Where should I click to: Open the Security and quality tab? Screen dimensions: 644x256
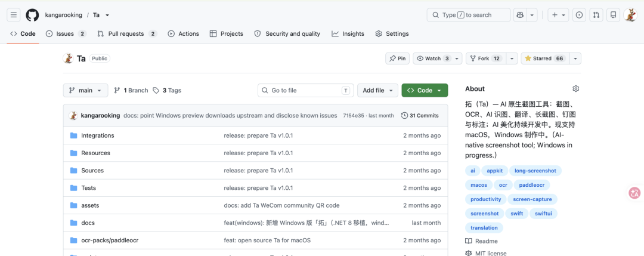pyautogui.click(x=287, y=33)
